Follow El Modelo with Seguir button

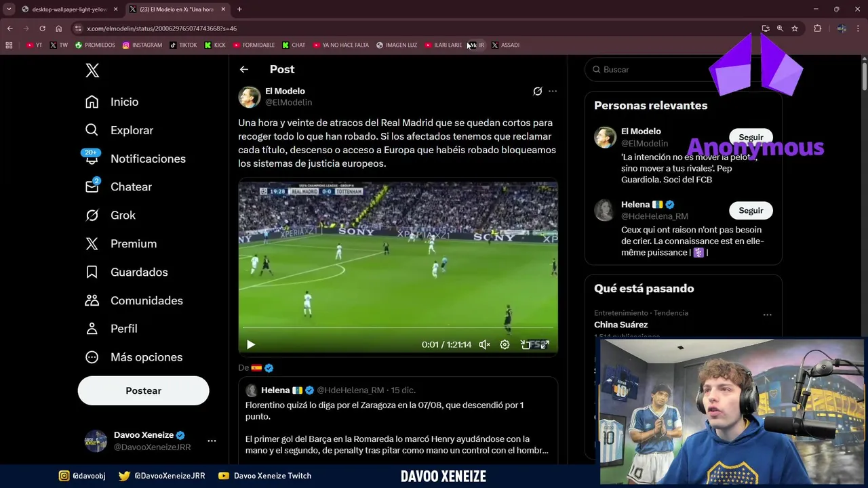tap(751, 137)
